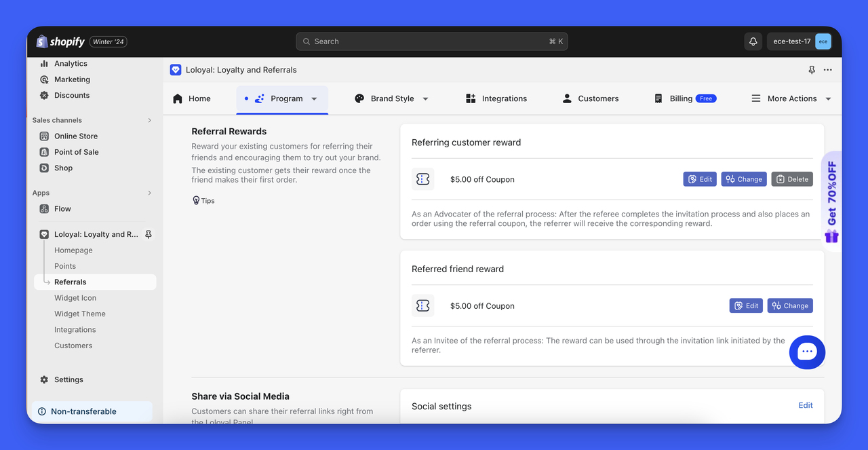Expand the Brand Style dropdown arrow
The width and height of the screenshot is (868, 450).
(x=425, y=99)
